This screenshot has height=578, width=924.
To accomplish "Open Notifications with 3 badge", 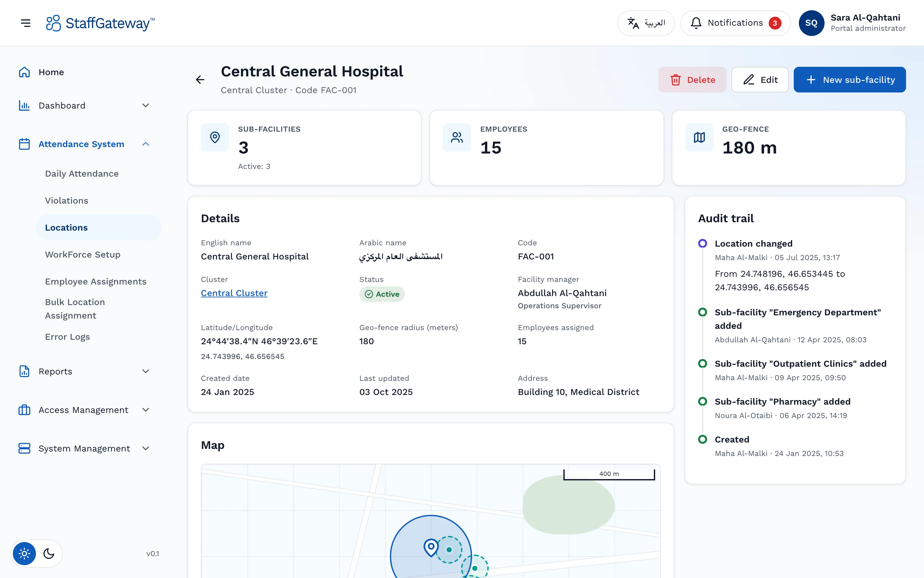I will point(735,23).
